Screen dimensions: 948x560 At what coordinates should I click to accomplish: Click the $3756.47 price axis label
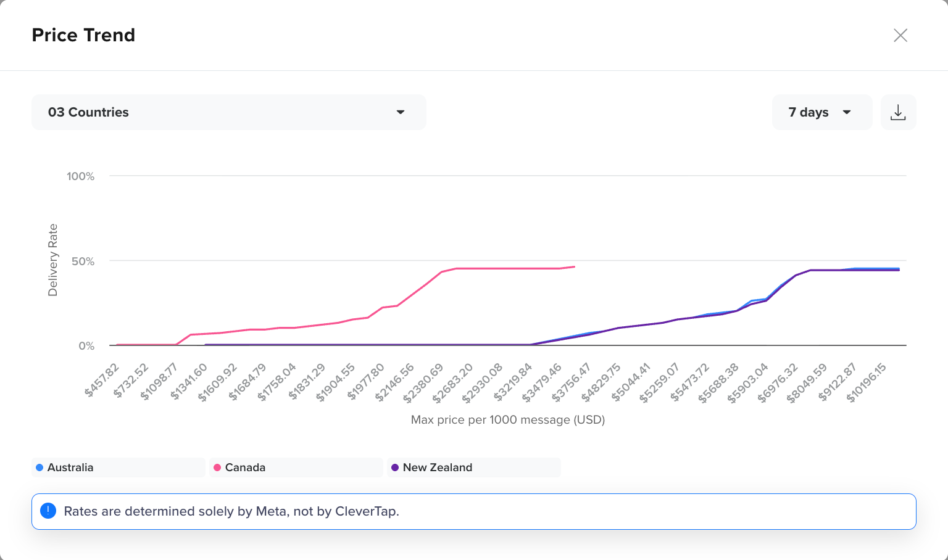point(571,382)
